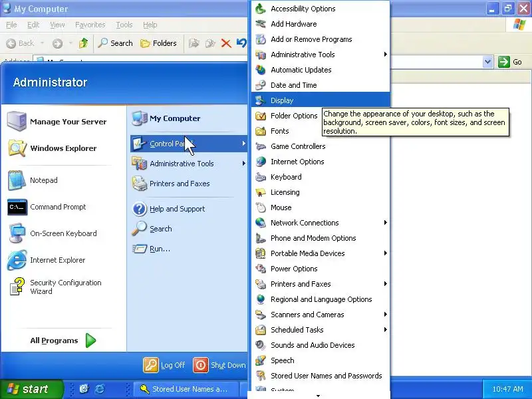The height and width of the screenshot is (399, 532).
Task: Open the Favorites menu
Action: (x=90, y=25)
